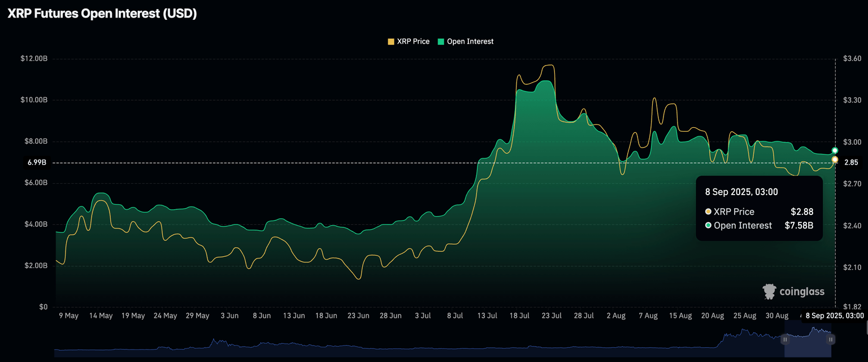
Task: Click the left range slider handle
Action: pos(785,339)
